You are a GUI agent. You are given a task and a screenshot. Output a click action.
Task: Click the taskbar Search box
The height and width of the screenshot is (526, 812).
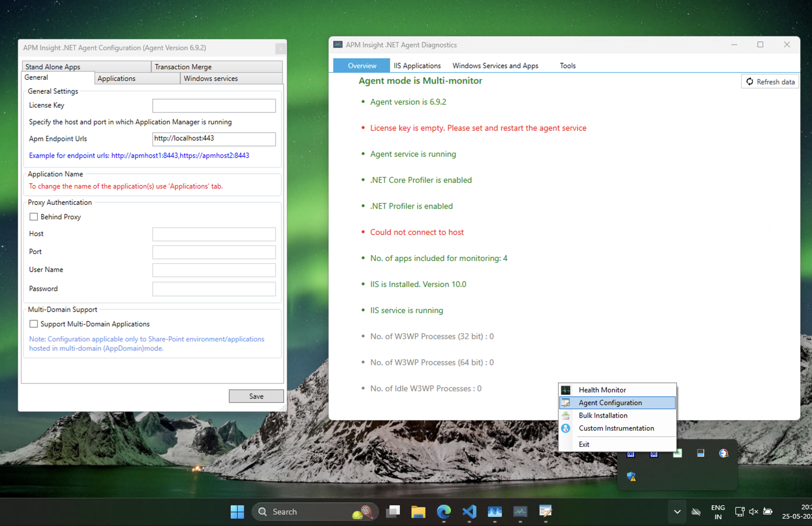coord(315,512)
